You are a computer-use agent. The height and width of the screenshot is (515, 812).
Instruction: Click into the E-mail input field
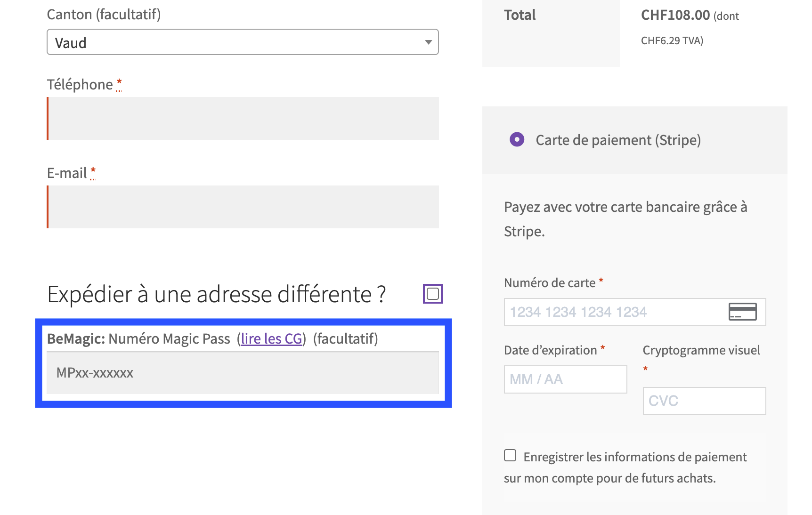pyautogui.click(x=244, y=207)
